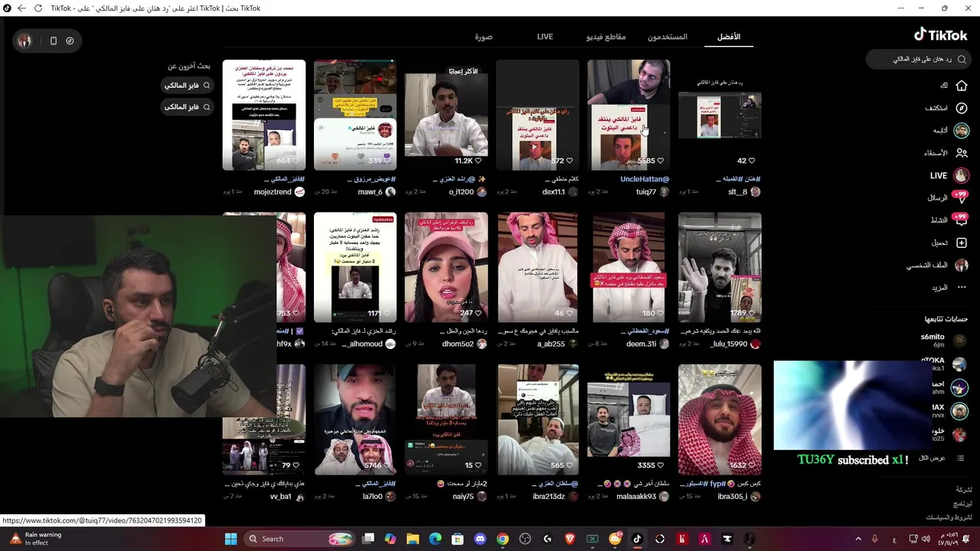Switch to the 'الأفضل' top results tab
The width and height of the screenshot is (980, 551).
tap(729, 37)
